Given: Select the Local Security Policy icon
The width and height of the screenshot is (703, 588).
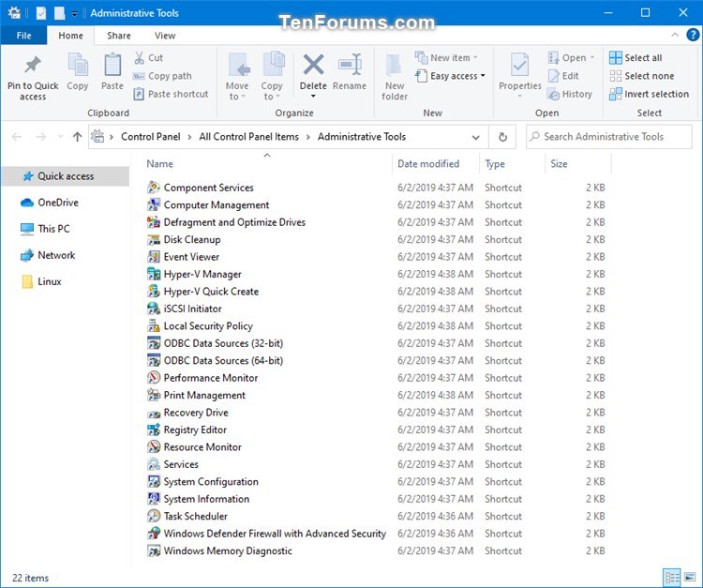Looking at the screenshot, I should pyautogui.click(x=154, y=326).
